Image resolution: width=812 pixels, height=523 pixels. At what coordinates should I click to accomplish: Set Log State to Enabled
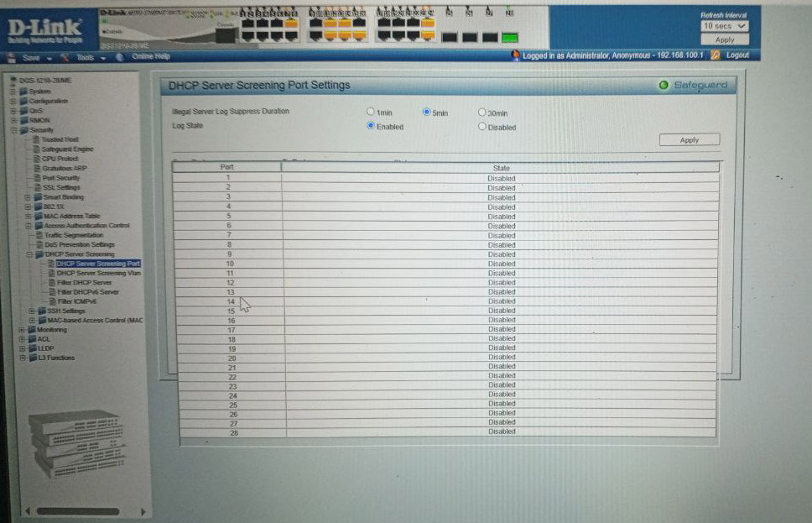pyautogui.click(x=370, y=125)
